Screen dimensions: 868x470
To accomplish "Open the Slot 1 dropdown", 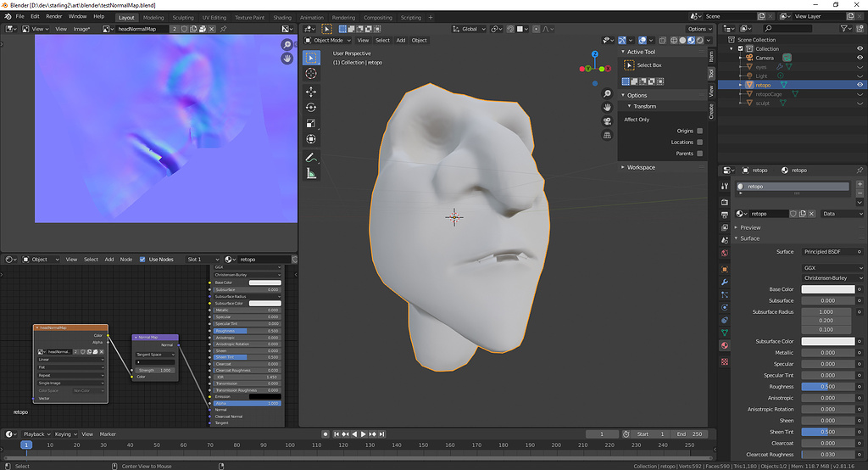I will coord(203,260).
